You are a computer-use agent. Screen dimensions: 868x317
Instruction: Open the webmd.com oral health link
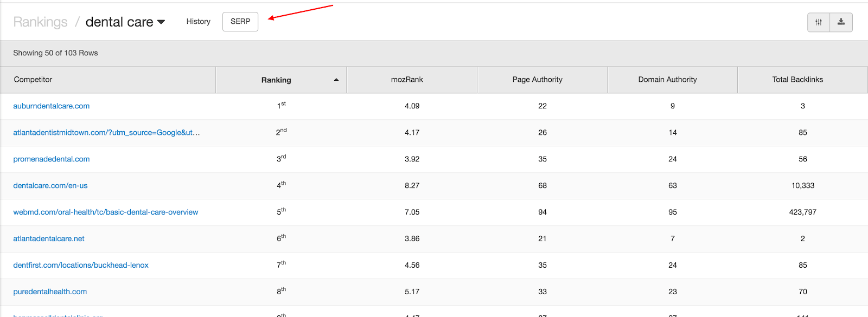tap(106, 212)
